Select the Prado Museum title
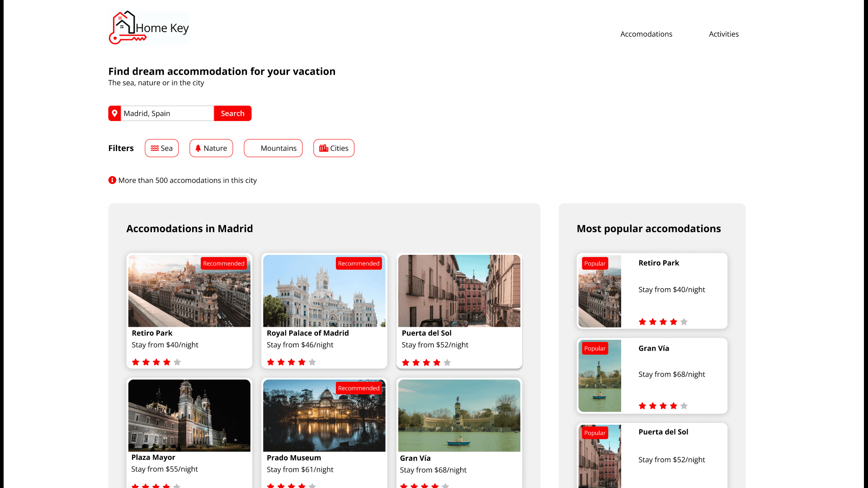The image size is (868, 488). tap(294, 458)
